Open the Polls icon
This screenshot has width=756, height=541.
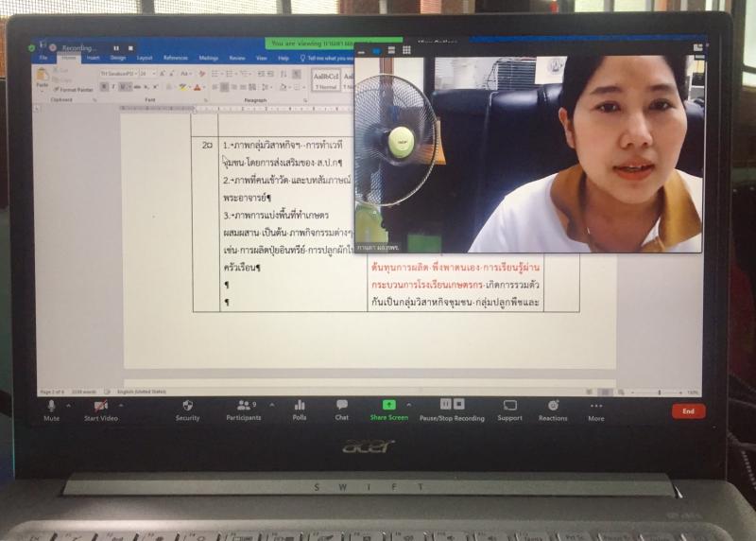(x=300, y=410)
